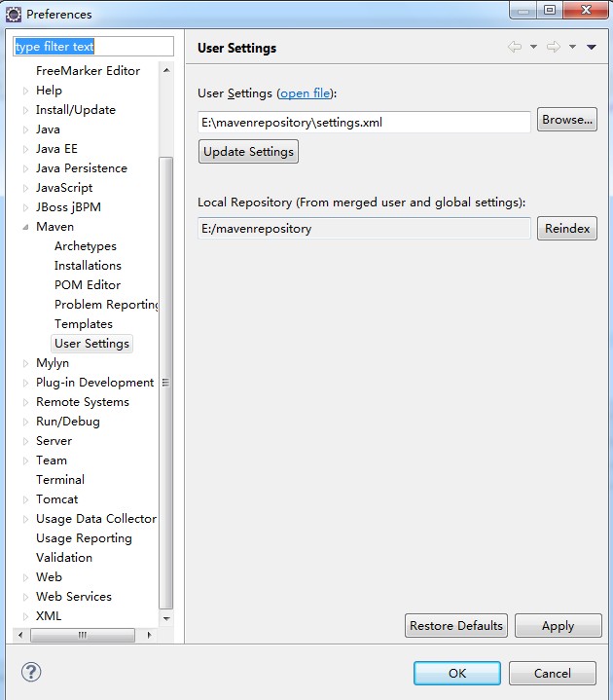Click the Local Repository path field
This screenshot has width=613, height=700.
tap(364, 229)
